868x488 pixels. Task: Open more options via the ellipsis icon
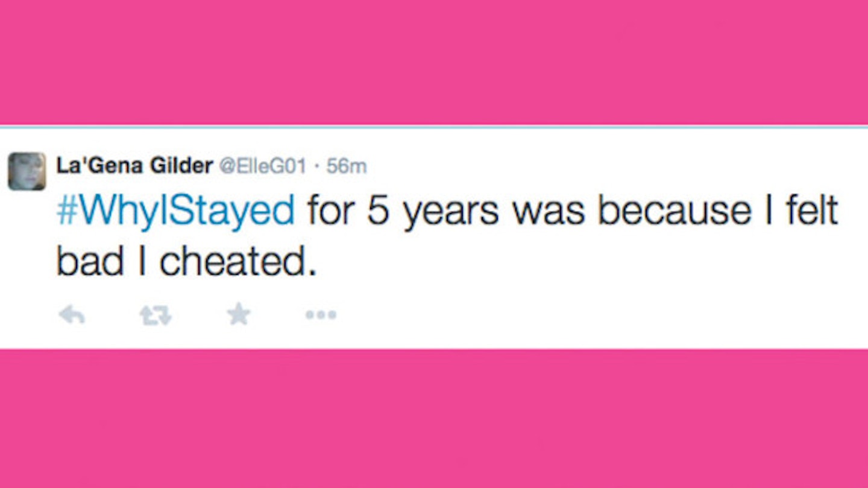coord(321,315)
